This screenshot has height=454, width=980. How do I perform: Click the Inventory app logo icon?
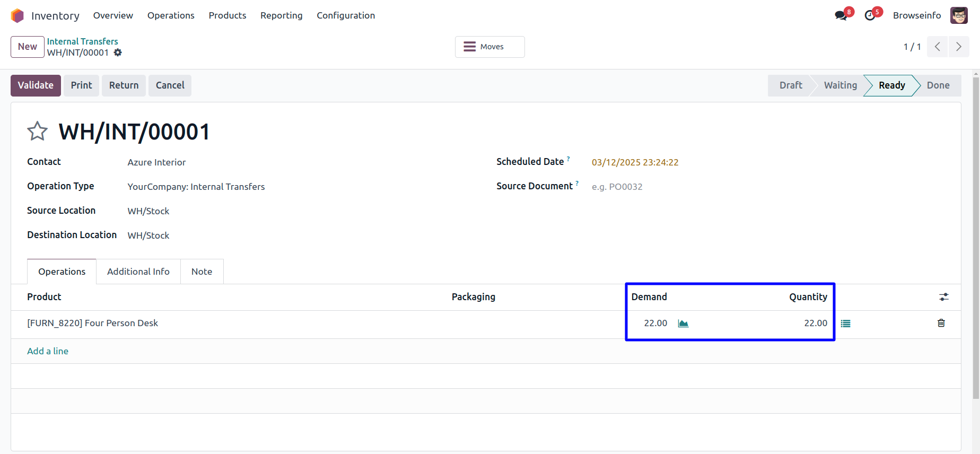(x=17, y=15)
